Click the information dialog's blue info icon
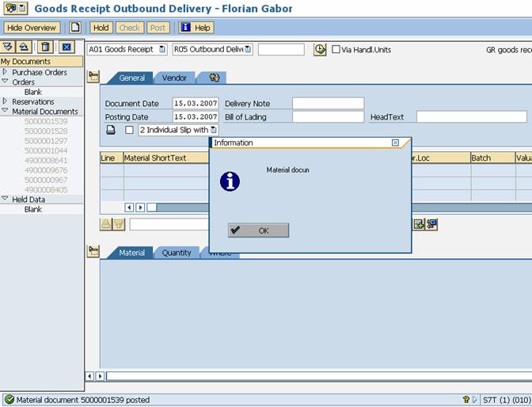 pyautogui.click(x=230, y=181)
